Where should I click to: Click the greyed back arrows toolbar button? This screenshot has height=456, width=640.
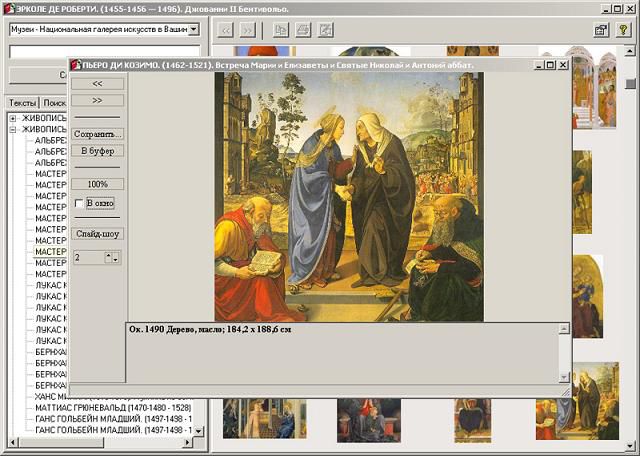pos(226,30)
